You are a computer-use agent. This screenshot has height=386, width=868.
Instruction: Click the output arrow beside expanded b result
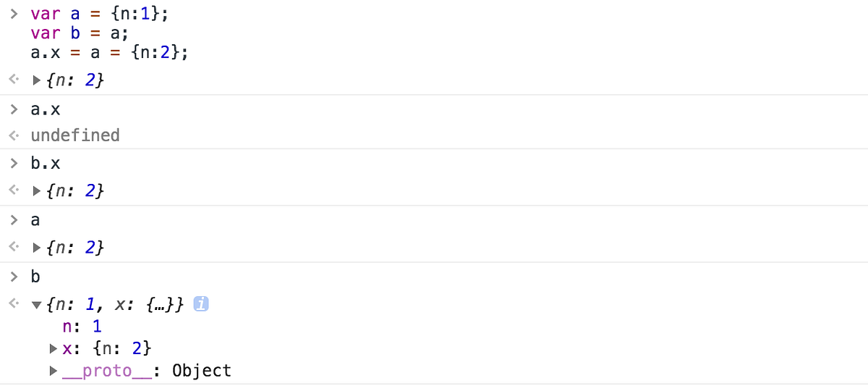[x=13, y=306]
